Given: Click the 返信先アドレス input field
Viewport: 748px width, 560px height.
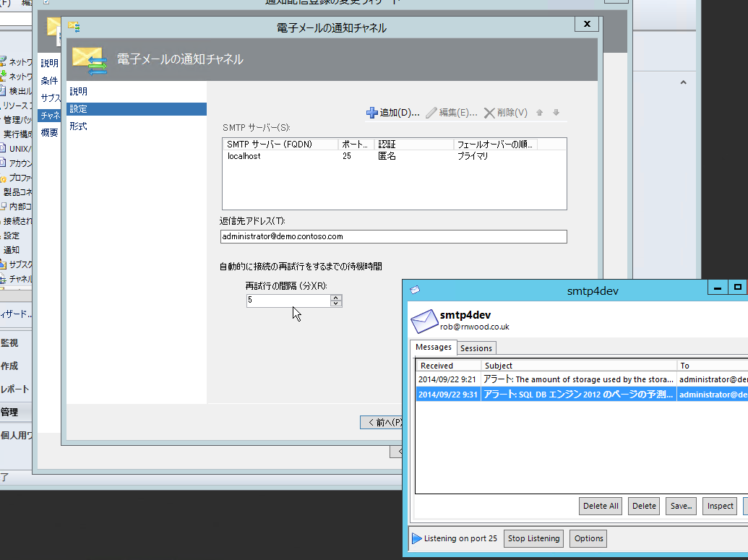Looking at the screenshot, I should pyautogui.click(x=394, y=236).
